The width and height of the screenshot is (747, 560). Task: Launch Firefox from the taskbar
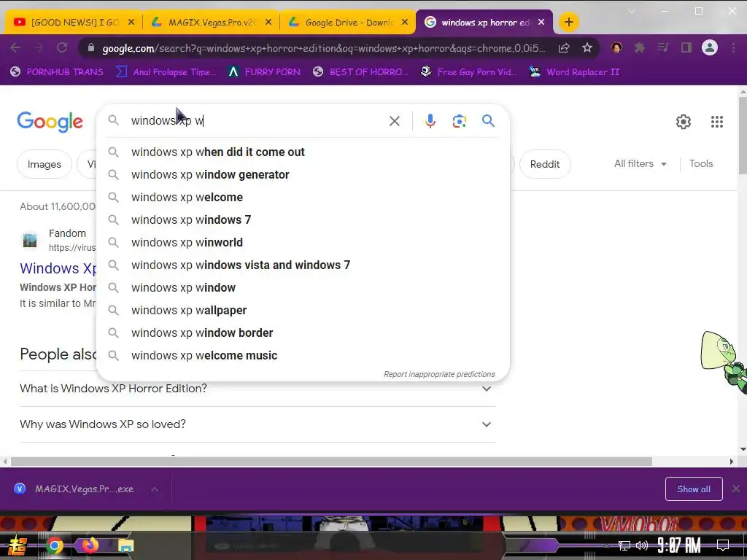pos(90,545)
